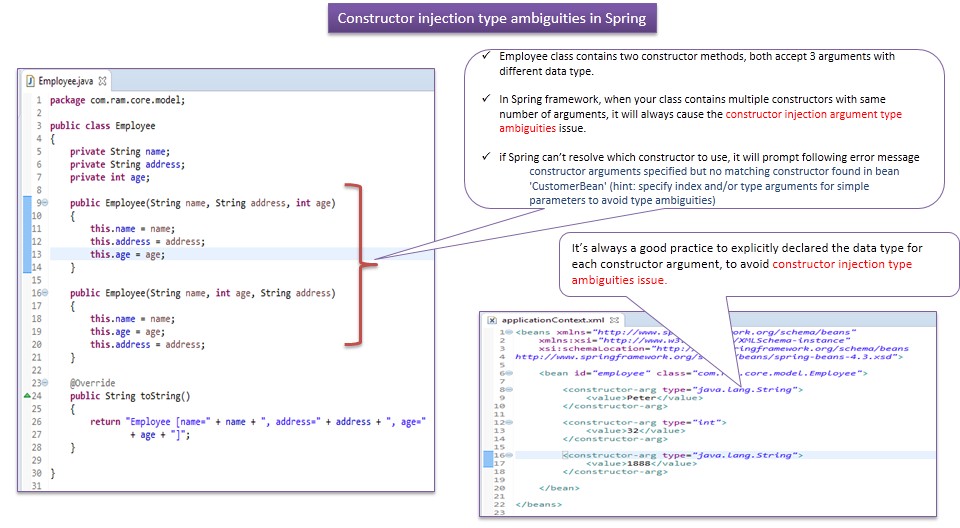
Task: Collapse the int constructor-arg fold at XML line 12
Action: pyautogui.click(x=509, y=422)
